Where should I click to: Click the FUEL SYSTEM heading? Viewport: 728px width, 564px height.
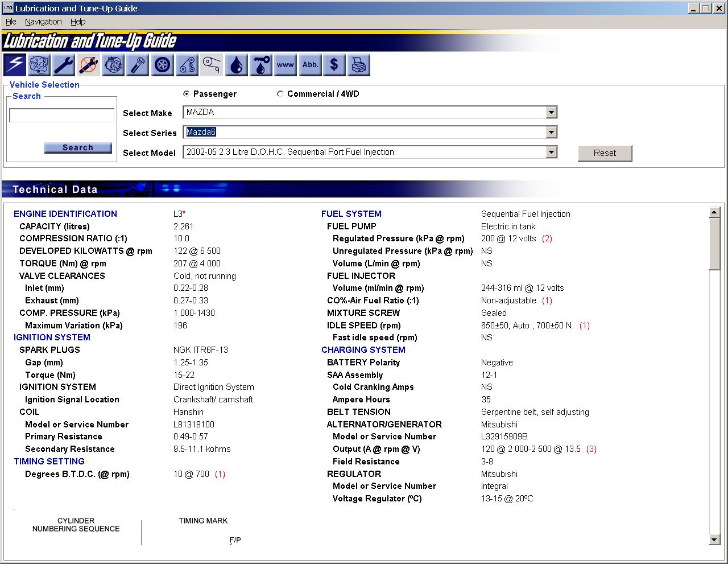(351, 214)
